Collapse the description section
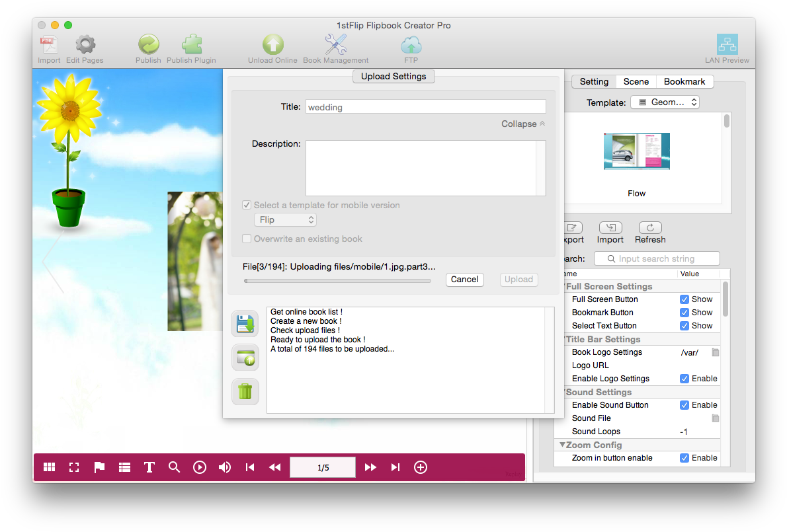Image resolution: width=787 pixels, height=532 pixels. point(523,124)
